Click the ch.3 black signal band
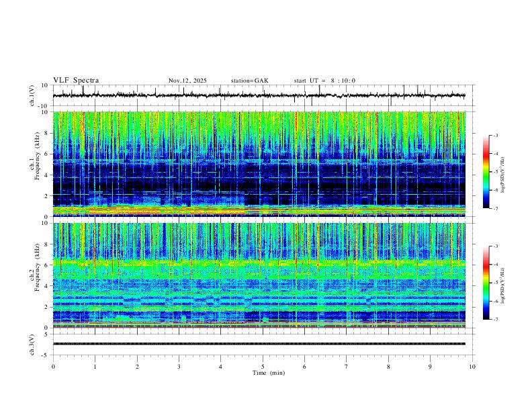Image resolution: width=532 pixels, height=411 pixels. pyautogui.click(x=259, y=344)
